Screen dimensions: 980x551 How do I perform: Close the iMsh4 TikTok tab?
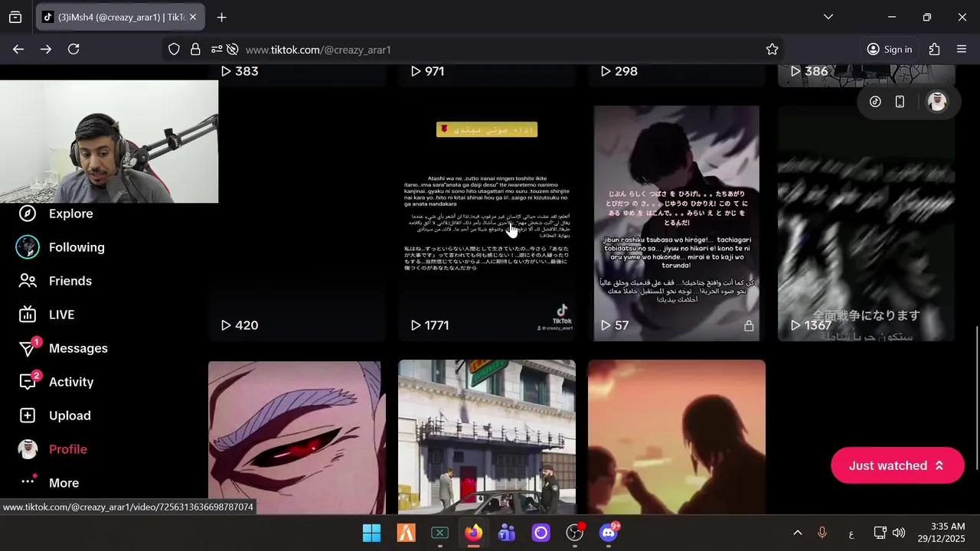pyautogui.click(x=192, y=17)
